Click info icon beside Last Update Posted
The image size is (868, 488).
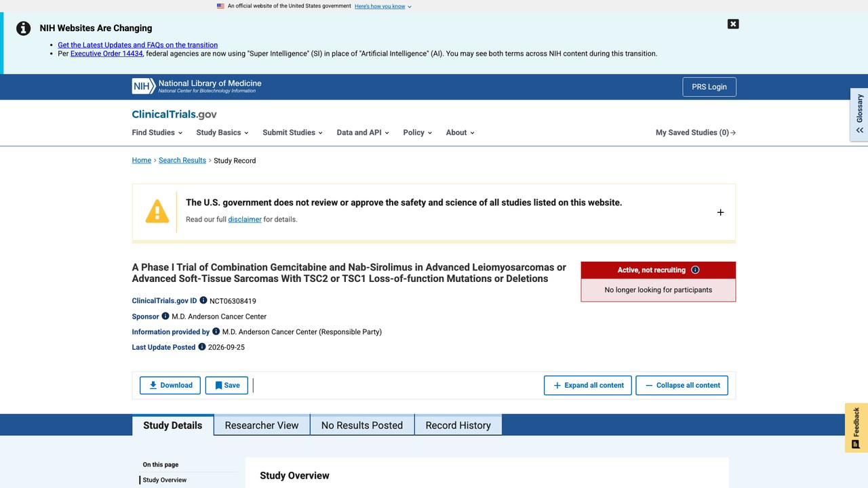point(201,347)
